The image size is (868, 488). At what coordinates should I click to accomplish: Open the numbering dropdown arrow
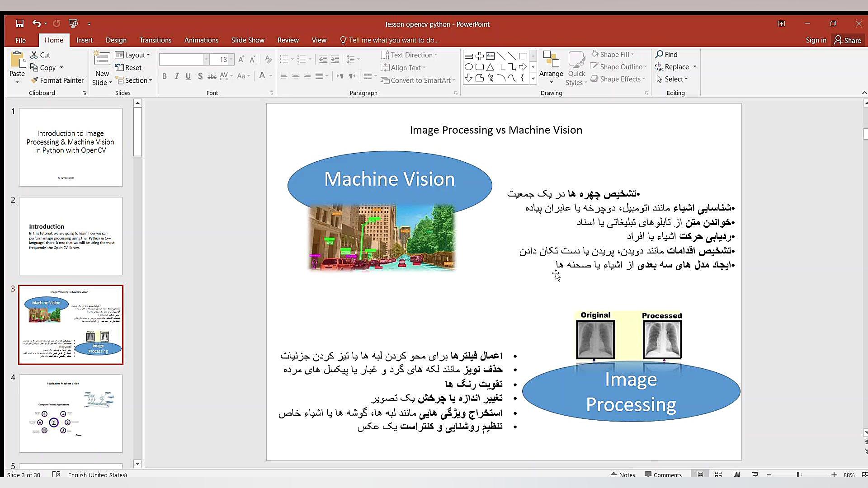[x=310, y=59]
